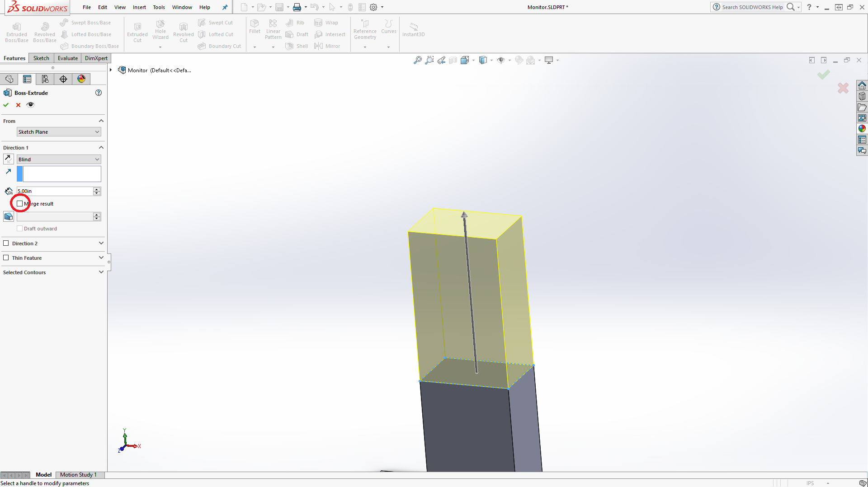Open Design Library icon in task pane
The image size is (868, 487).
pyautogui.click(x=862, y=96)
